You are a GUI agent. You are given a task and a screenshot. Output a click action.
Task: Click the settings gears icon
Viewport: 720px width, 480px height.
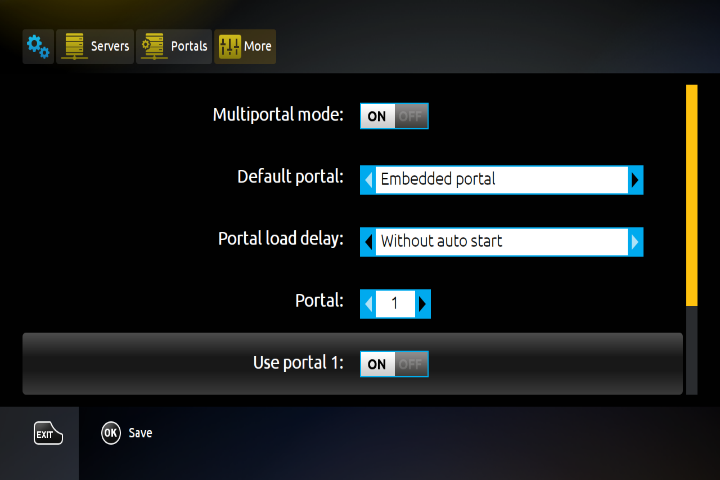[38, 46]
